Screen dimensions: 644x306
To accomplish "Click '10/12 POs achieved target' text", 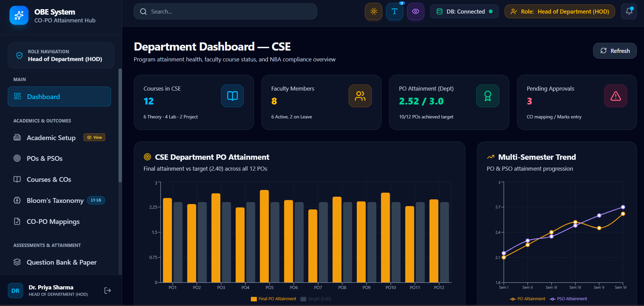I will coord(426,117).
